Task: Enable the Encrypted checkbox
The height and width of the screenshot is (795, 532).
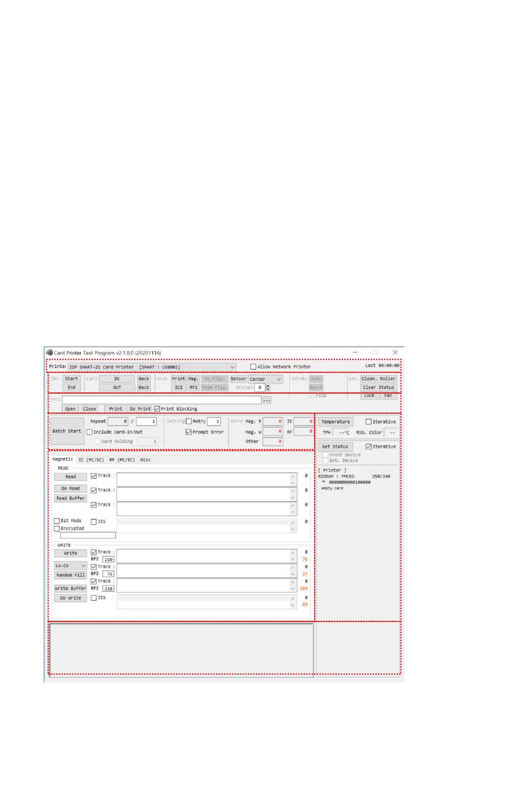Action: click(x=57, y=529)
